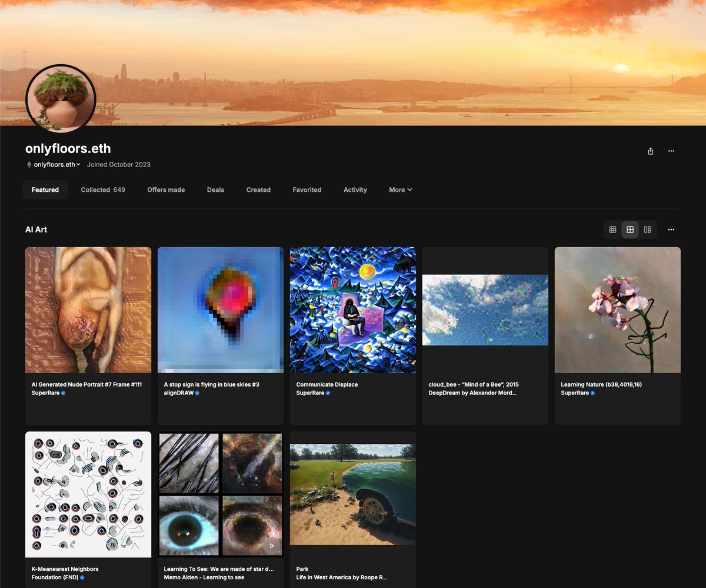Click the onlyfloors.eth profile name heading

(x=68, y=148)
